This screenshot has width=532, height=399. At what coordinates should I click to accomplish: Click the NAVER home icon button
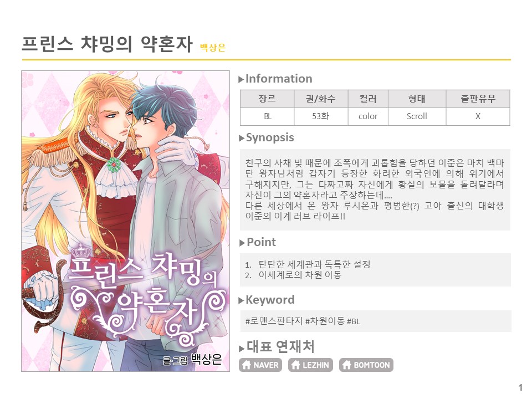point(260,365)
